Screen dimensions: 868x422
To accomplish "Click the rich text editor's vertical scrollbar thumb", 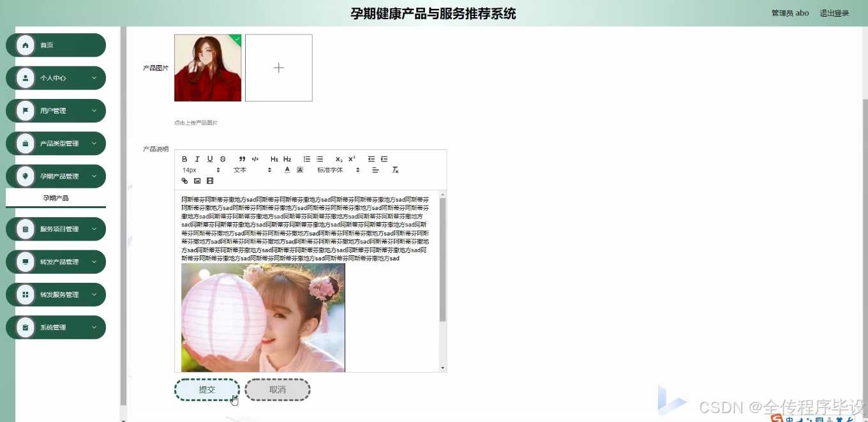I will 442,259.
